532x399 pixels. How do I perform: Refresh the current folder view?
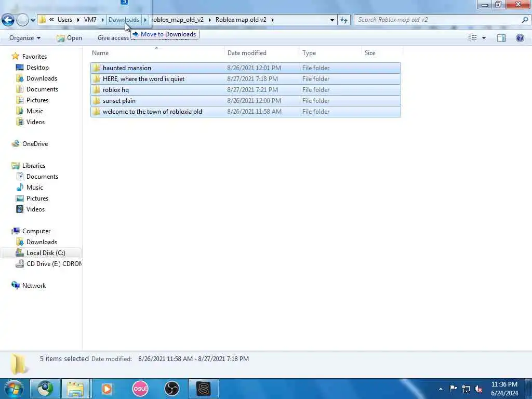click(x=344, y=20)
